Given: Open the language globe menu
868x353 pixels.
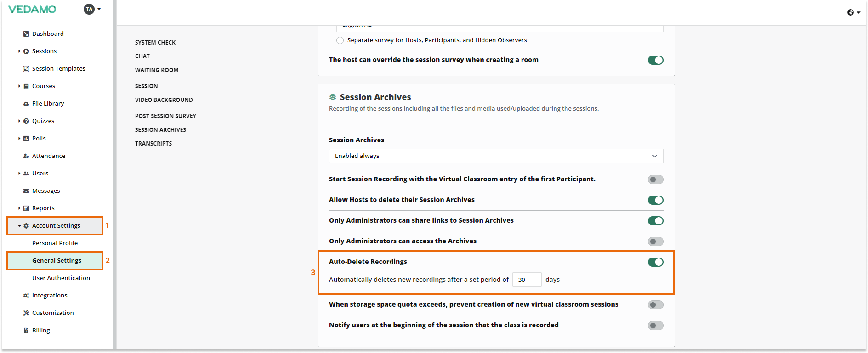Looking at the screenshot, I should (x=853, y=12).
